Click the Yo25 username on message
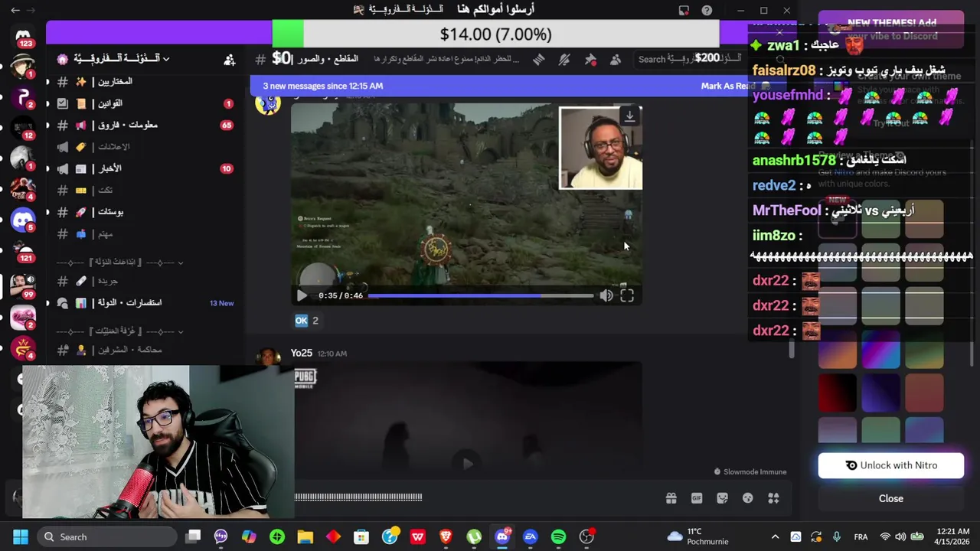 (302, 353)
